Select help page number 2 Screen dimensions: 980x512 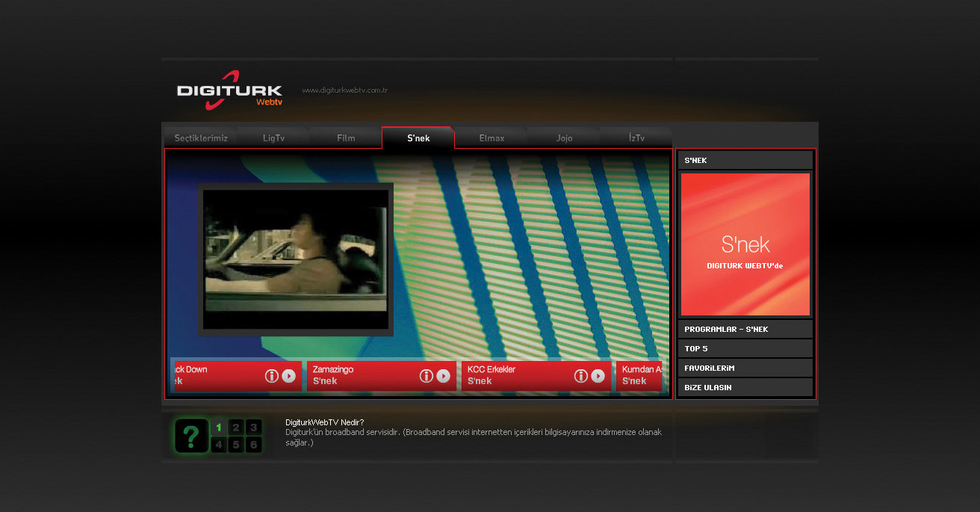click(x=236, y=428)
